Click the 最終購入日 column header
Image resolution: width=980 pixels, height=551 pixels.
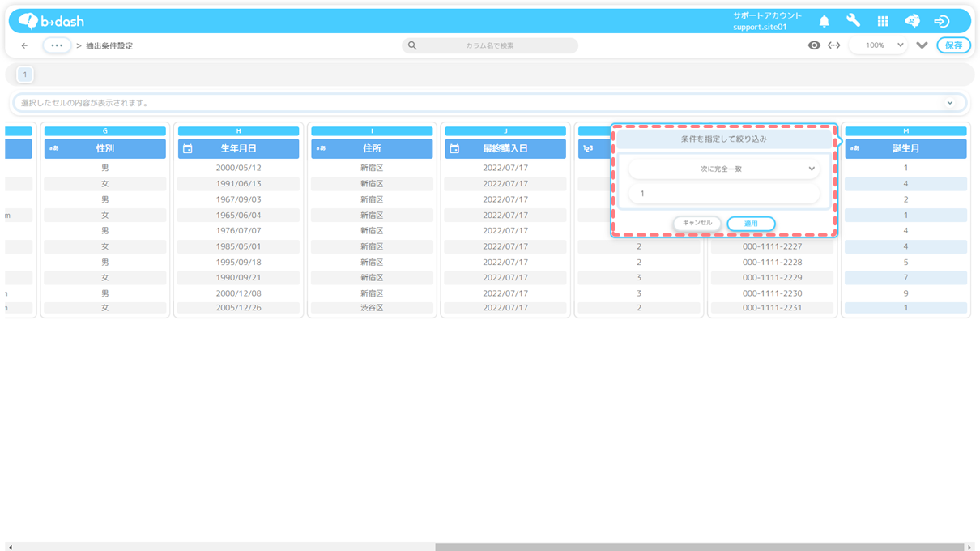[x=505, y=149]
